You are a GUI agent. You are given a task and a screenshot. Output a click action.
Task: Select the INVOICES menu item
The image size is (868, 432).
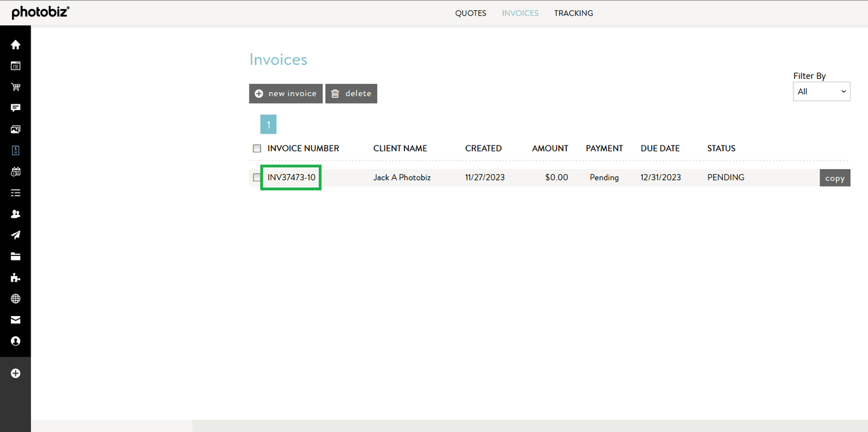(520, 13)
